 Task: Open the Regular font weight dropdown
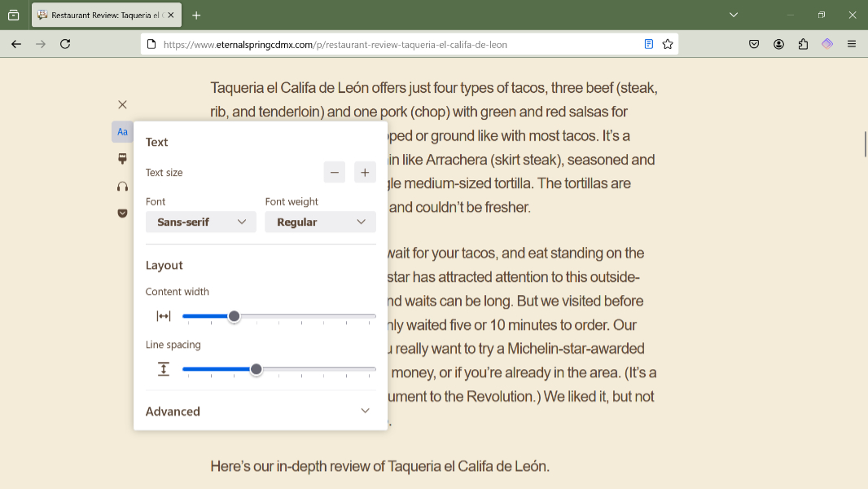click(320, 222)
